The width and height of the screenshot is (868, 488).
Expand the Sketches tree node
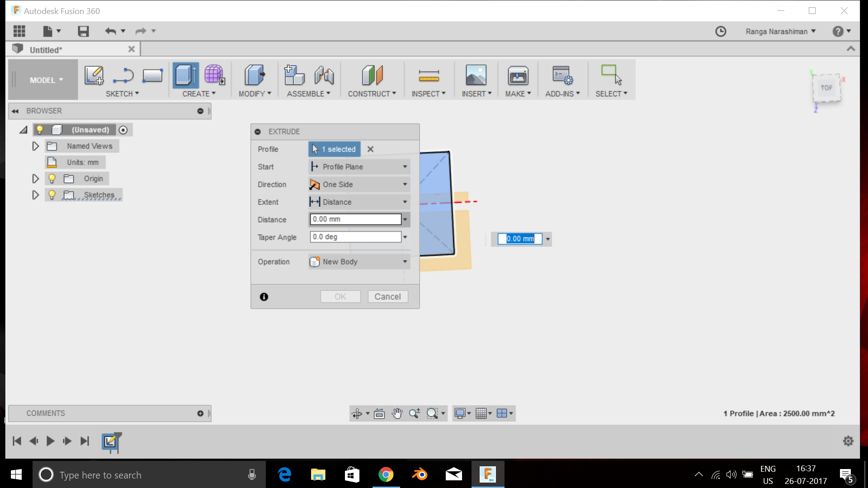[35, 195]
